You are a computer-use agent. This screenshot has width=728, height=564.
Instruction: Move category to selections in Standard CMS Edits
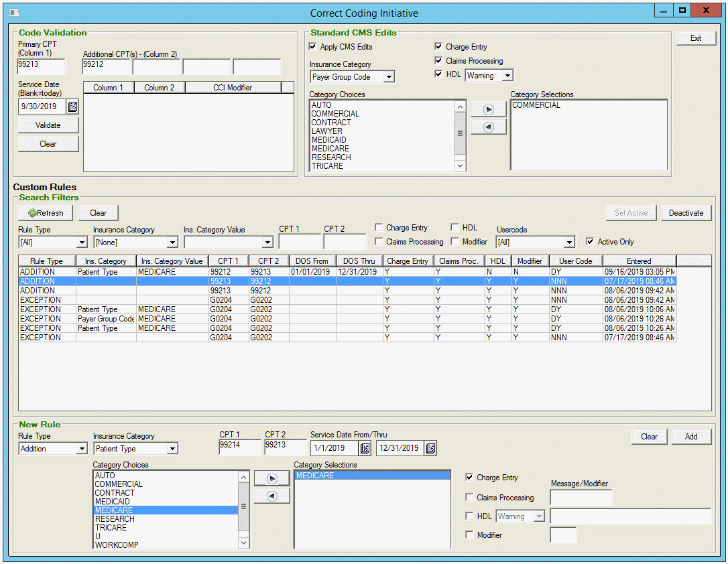pos(488,109)
